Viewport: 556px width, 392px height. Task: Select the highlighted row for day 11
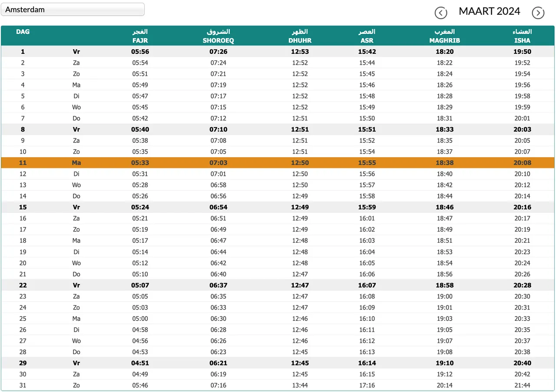[278, 163]
